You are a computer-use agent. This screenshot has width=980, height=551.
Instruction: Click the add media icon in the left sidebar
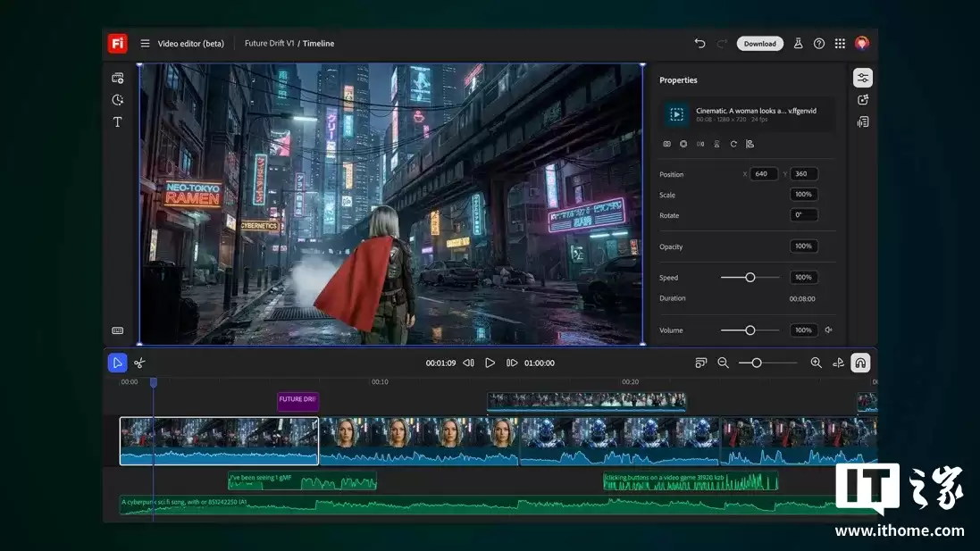point(117,78)
